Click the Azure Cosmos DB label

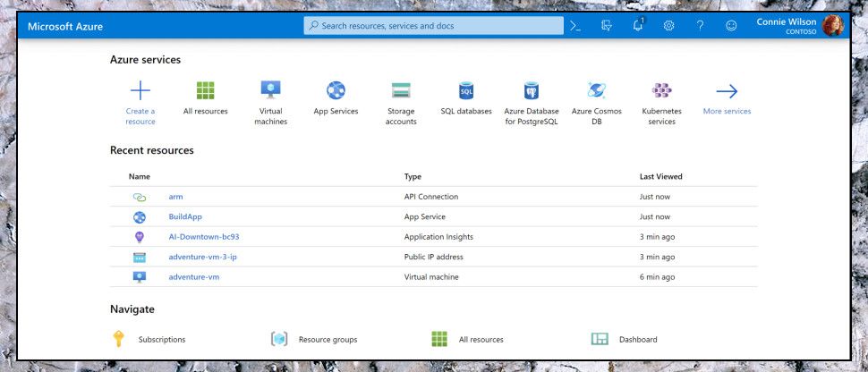pos(596,116)
